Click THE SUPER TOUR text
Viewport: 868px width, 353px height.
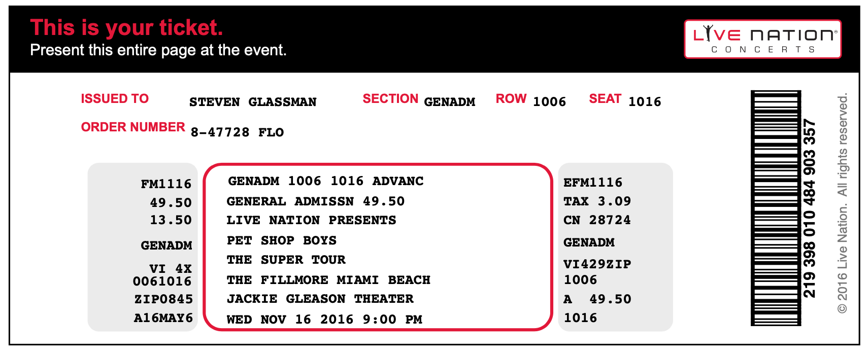(286, 260)
